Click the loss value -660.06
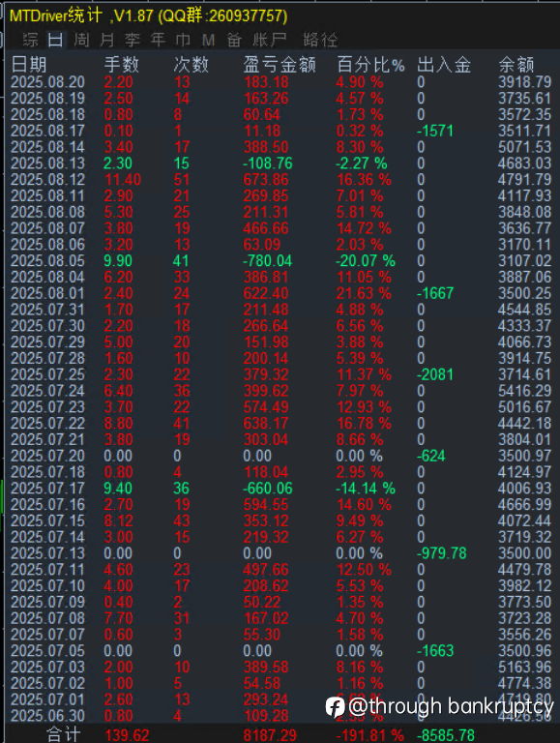Image resolution: width=560 pixels, height=743 pixels. pos(268,489)
